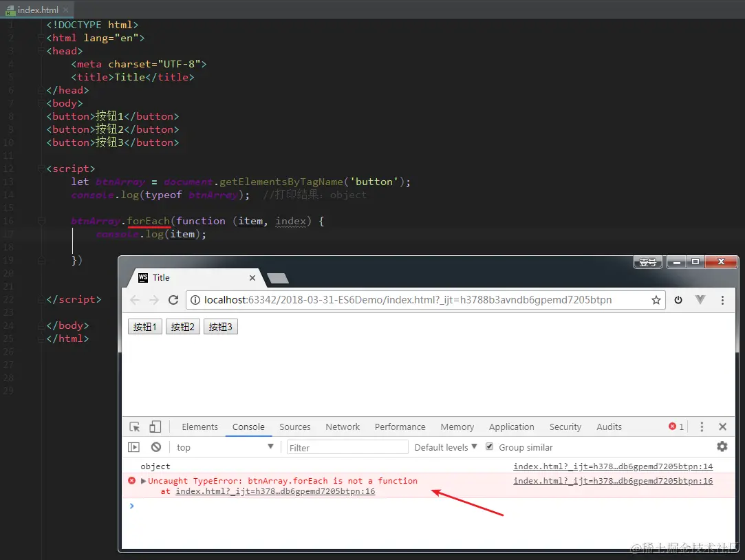Switch to the Elements tab

coord(199,427)
